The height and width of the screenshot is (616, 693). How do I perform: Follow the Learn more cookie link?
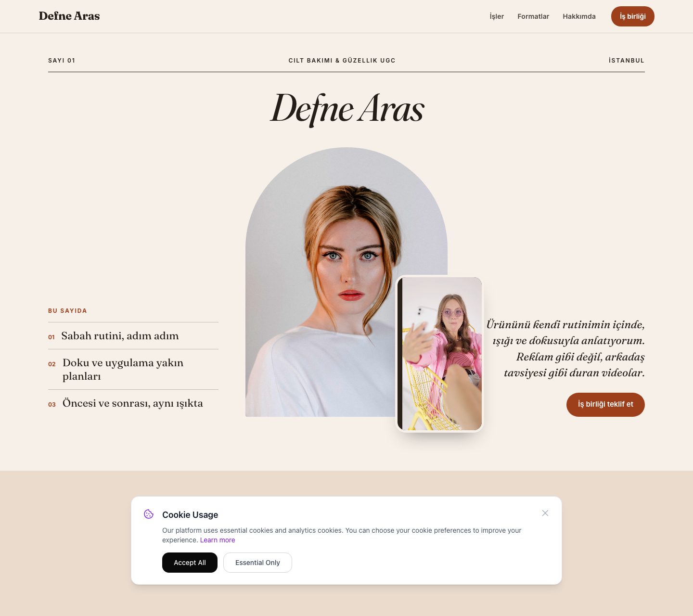point(218,540)
